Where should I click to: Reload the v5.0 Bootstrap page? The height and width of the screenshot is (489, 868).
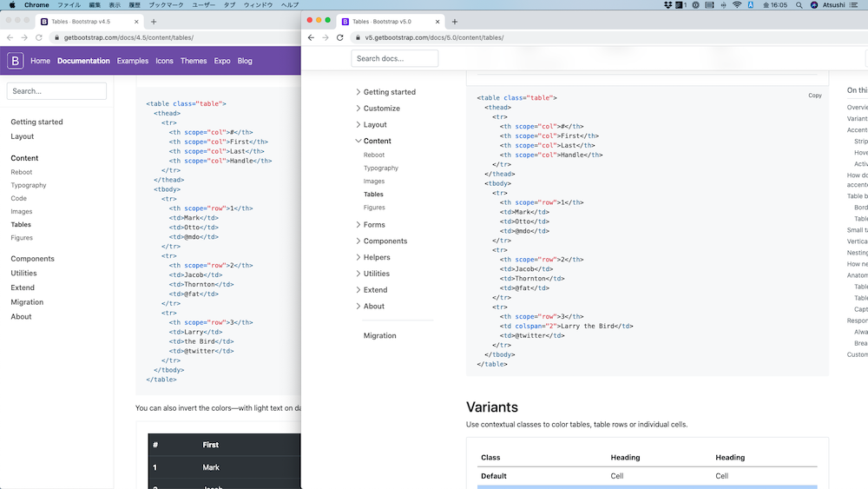tap(340, 37)
